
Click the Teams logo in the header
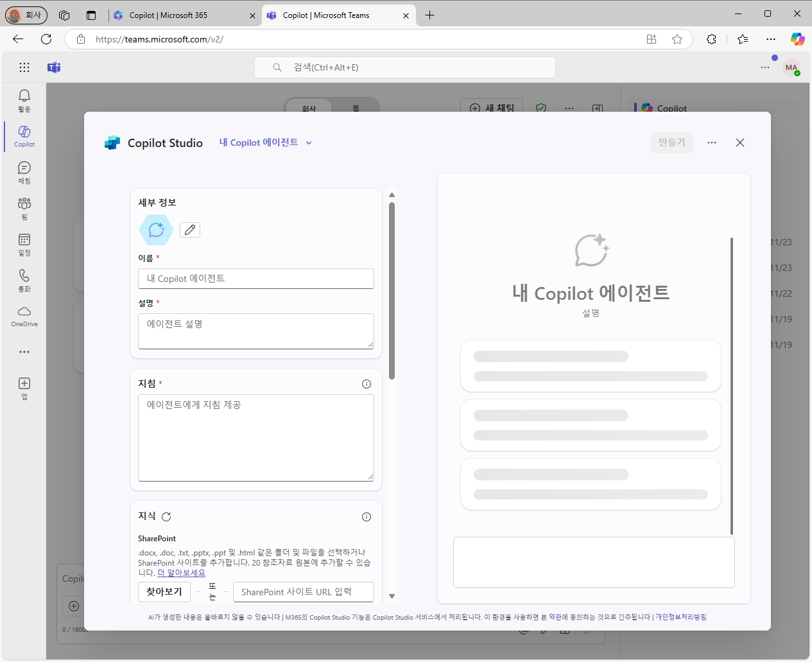(54, 67)
